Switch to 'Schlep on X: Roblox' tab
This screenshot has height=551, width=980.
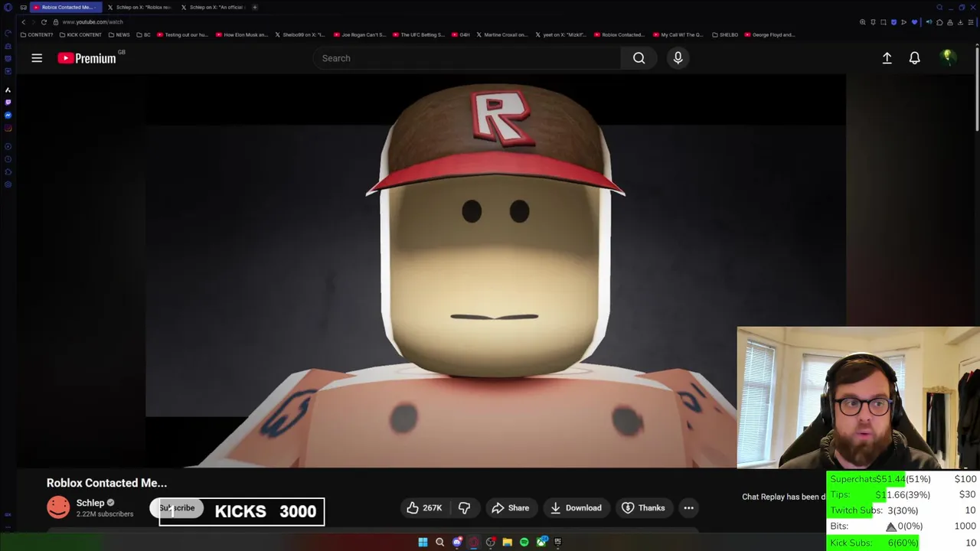tap(140, 8)
